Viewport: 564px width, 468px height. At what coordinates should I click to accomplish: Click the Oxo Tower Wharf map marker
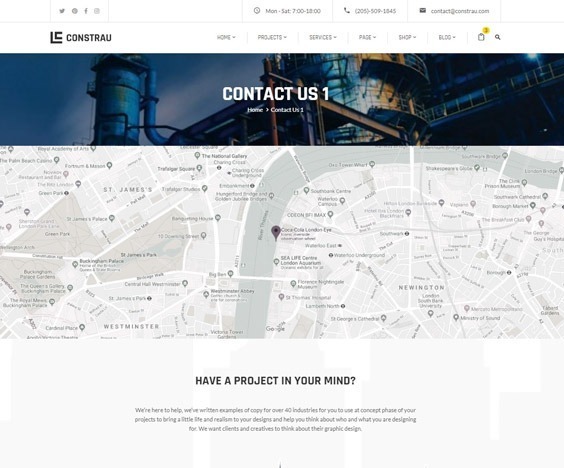click(372, 164)
